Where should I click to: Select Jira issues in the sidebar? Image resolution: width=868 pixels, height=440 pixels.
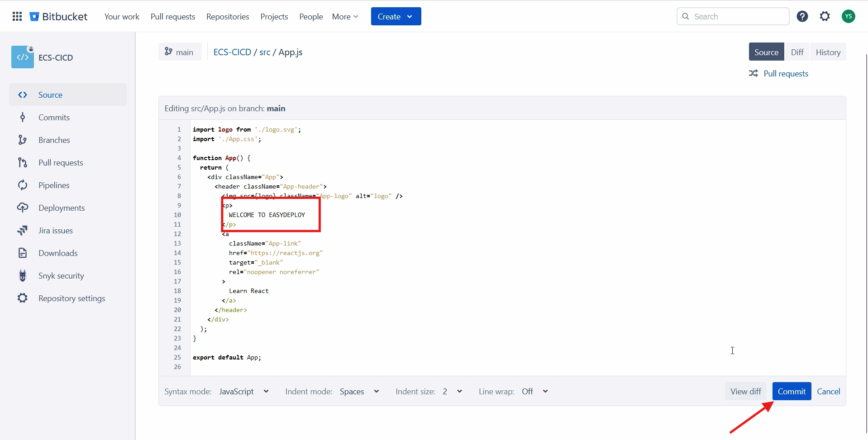[68, 230]
